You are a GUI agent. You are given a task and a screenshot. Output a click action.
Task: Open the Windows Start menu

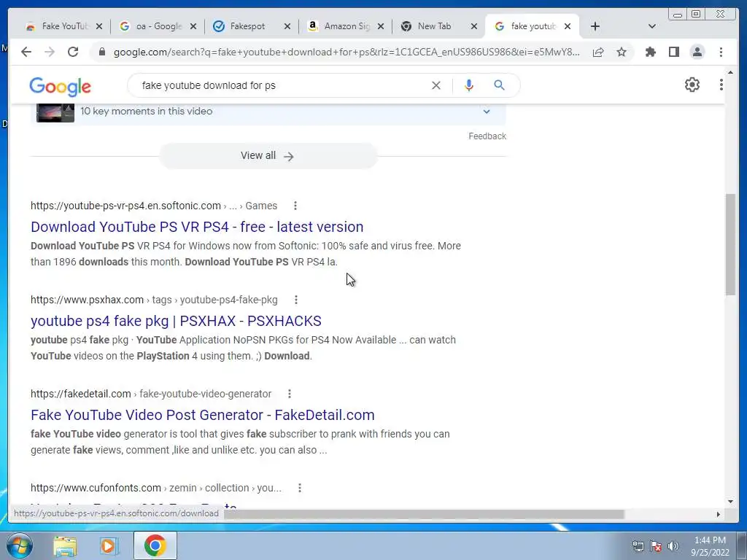[20, 545]
